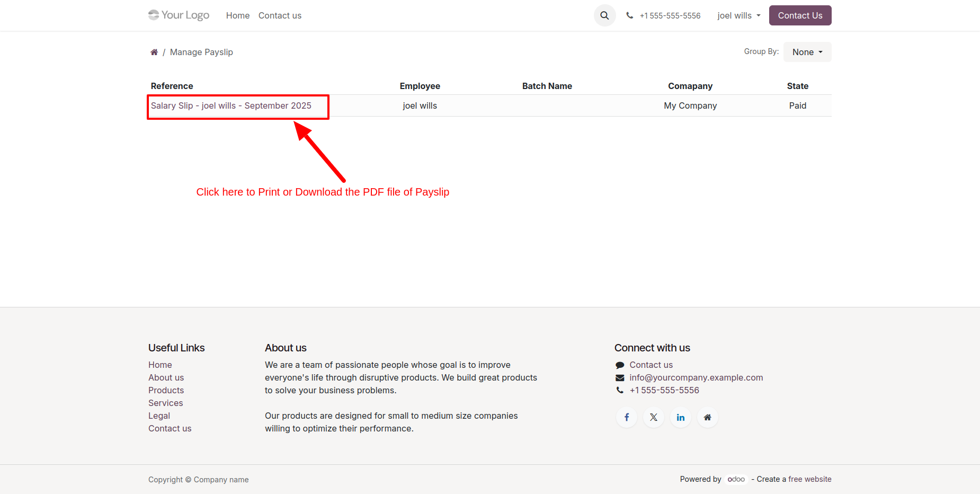Click the Your Logo image
980x494 pixels.
(x=179, y=15)
